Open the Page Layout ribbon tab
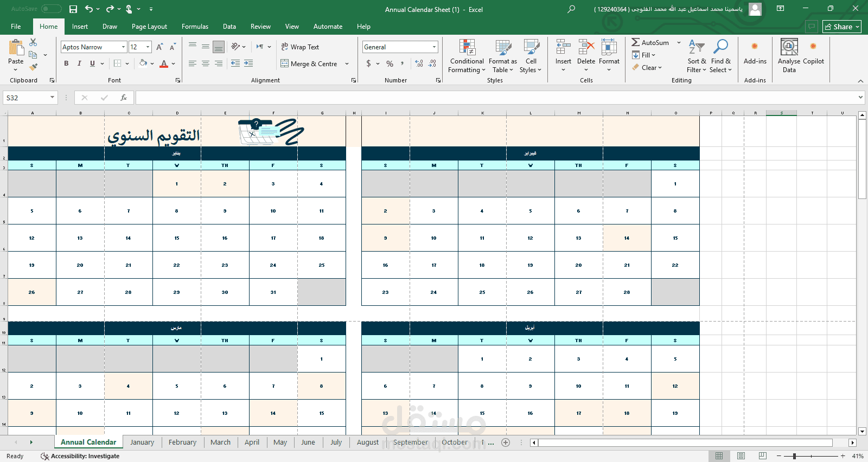The width and height of the screenshot is (868, 462). coord(149,27)
